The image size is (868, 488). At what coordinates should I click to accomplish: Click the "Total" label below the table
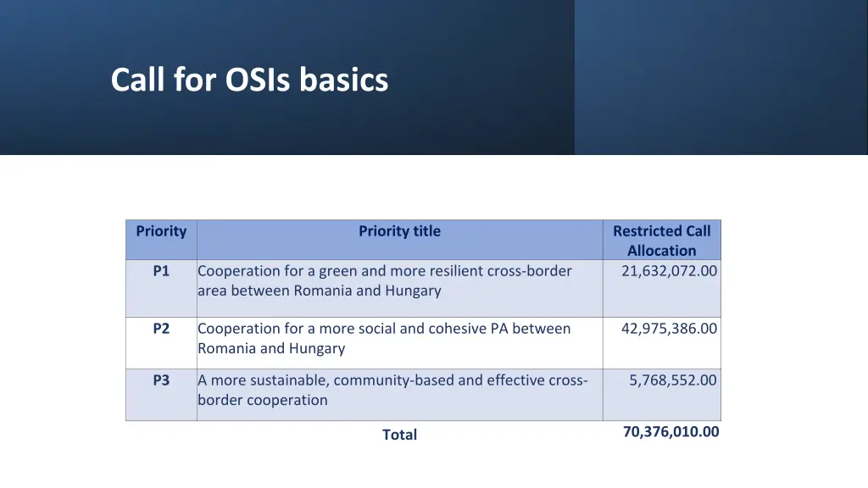tap(400, 435)
